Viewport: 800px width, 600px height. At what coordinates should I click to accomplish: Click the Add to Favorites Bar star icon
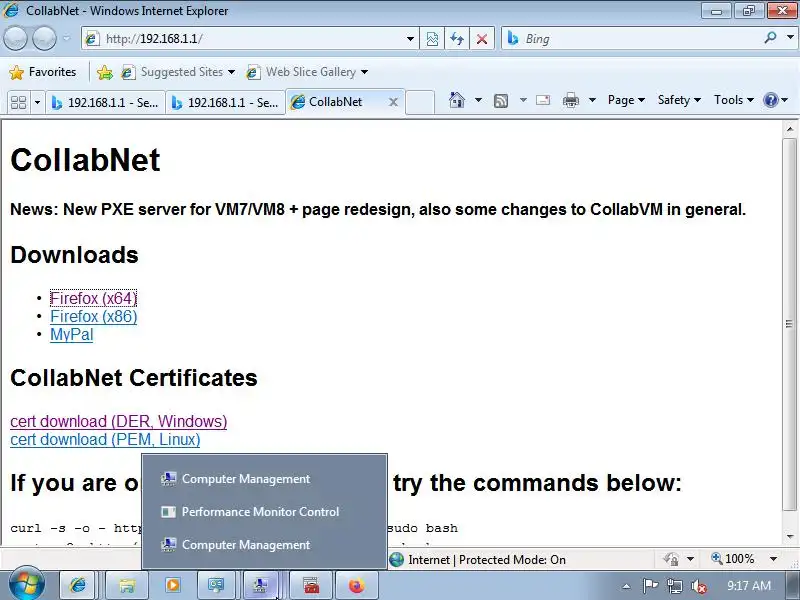click(105, 72)
